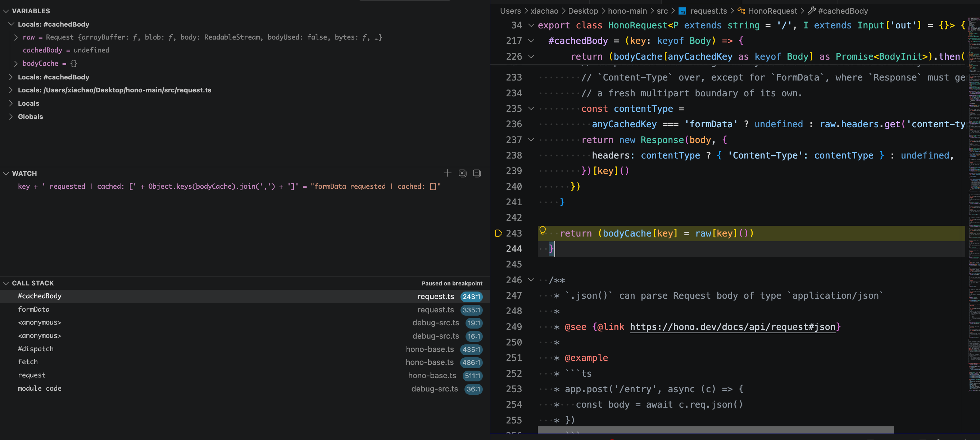Fold the Response block at line 237
980x440 pixels.
click(x=531, y=140)
